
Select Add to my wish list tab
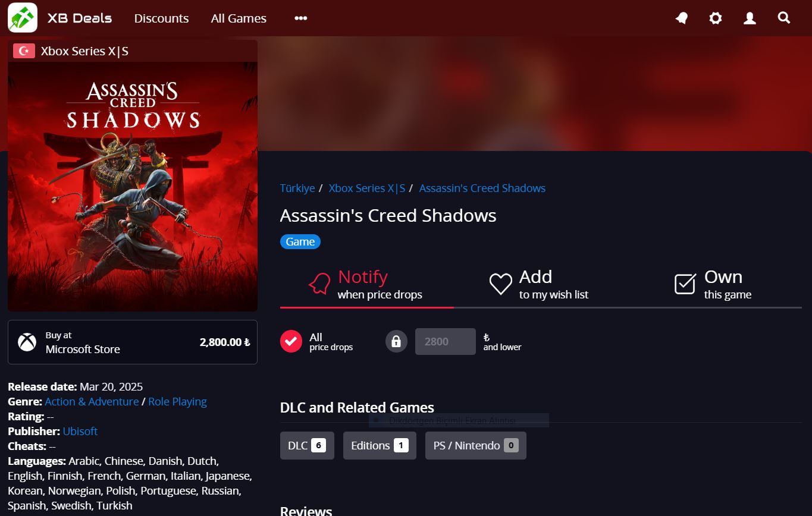[x=540, y=285]
